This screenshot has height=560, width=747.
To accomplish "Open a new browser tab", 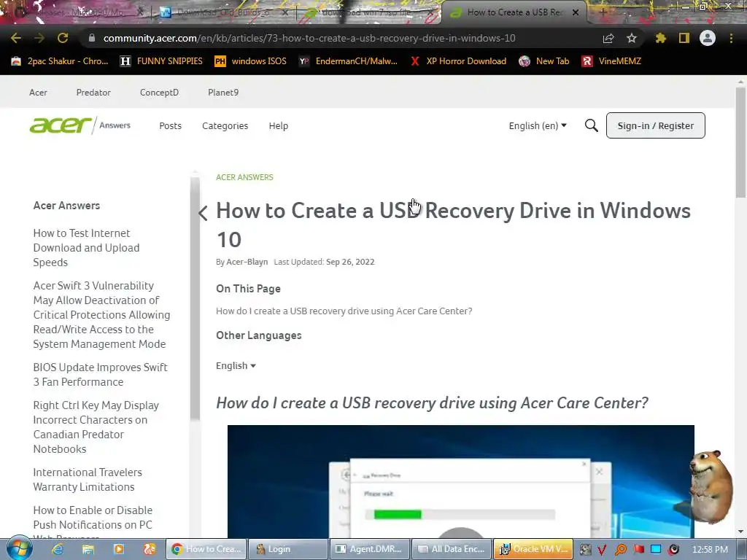I will click(603, 12).
